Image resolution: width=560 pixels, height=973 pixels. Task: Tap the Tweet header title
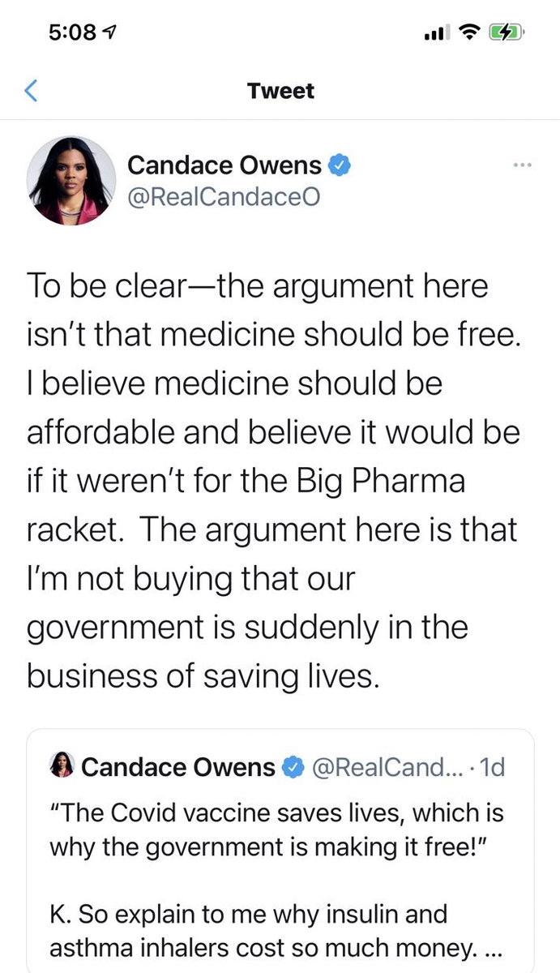[280, 91]
